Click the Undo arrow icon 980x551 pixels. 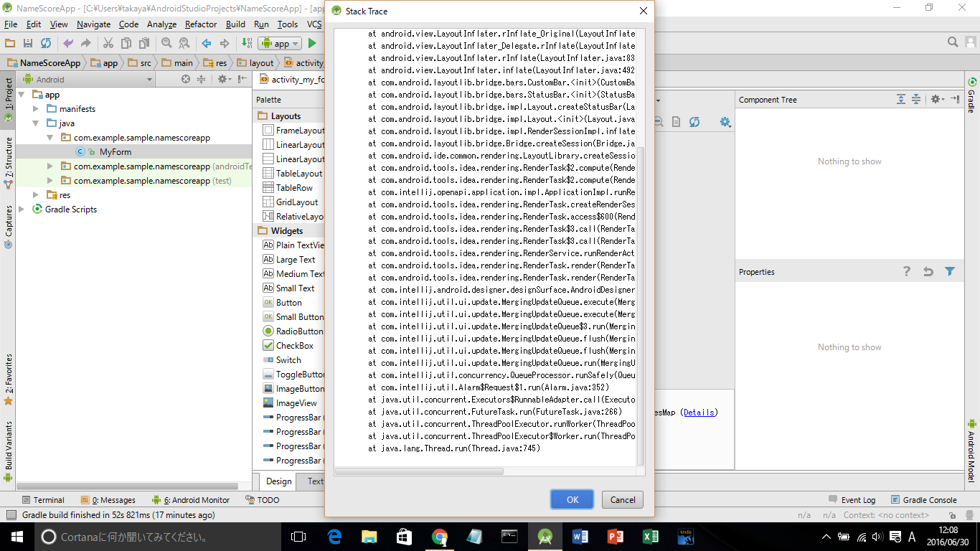67,43
